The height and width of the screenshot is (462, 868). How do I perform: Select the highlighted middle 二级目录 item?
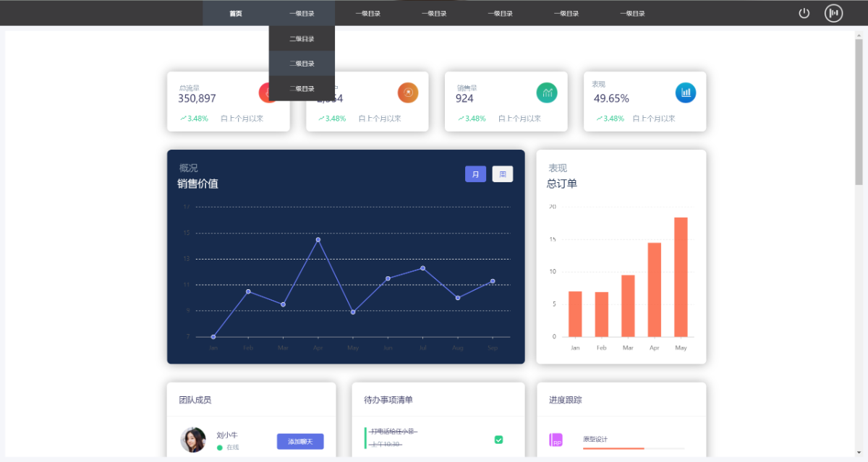tap(302, 64)
